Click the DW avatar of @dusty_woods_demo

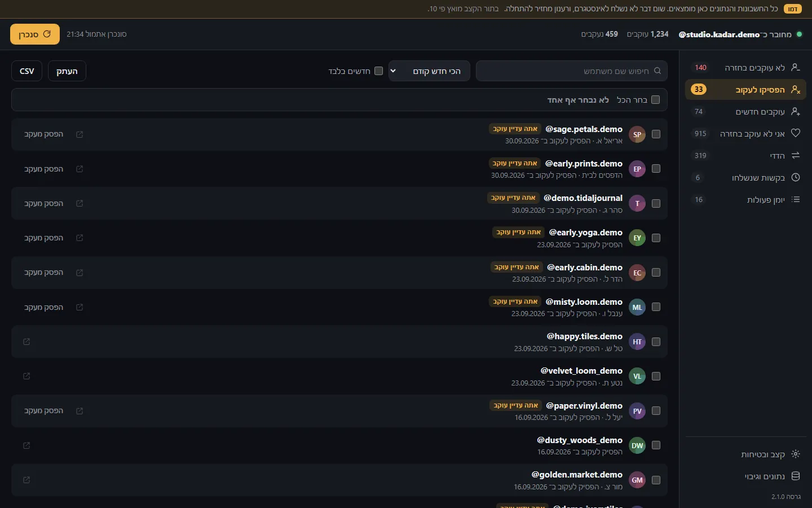pyautogui.click(x=637, y=445)
